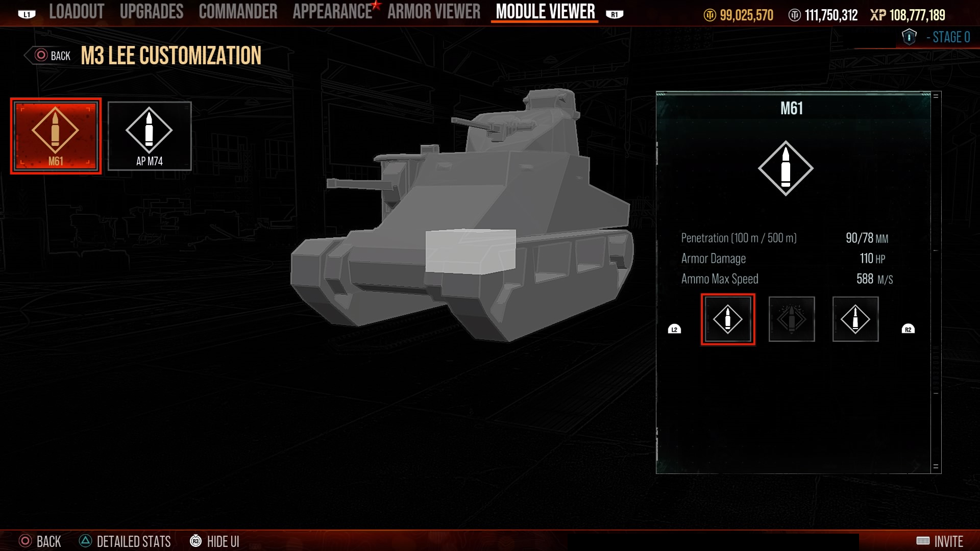Select the M61 ammo tile

pyautogui.click(x=56, y=136)
